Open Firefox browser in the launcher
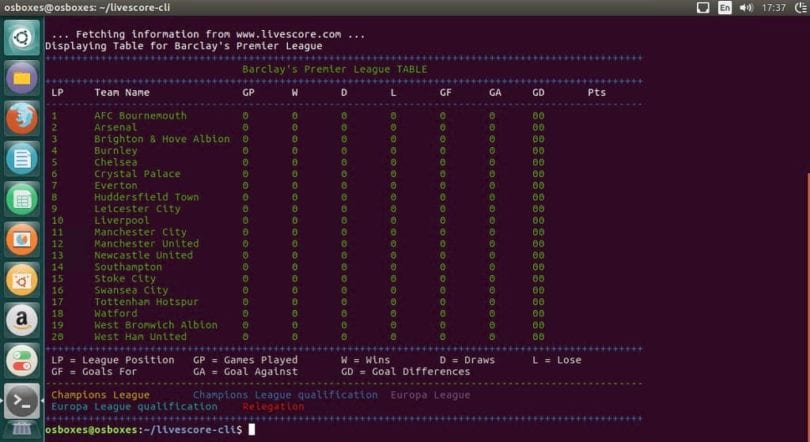 [x=22, y=118]
